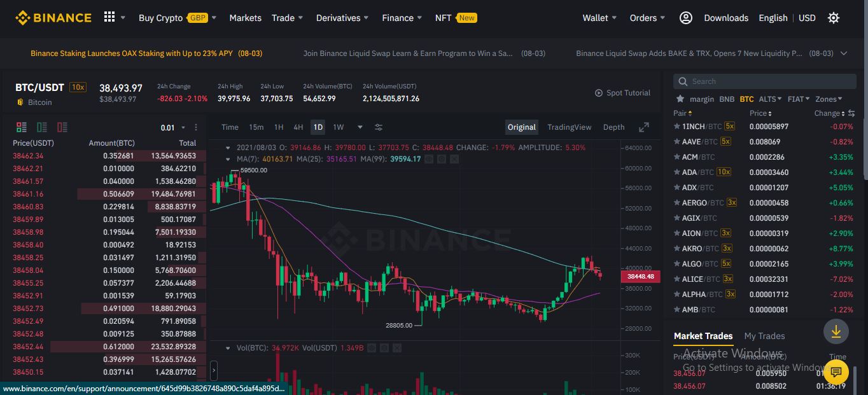Open the Derivatives menu
This screenshot has width=868, height=395.
coord(342,18)
